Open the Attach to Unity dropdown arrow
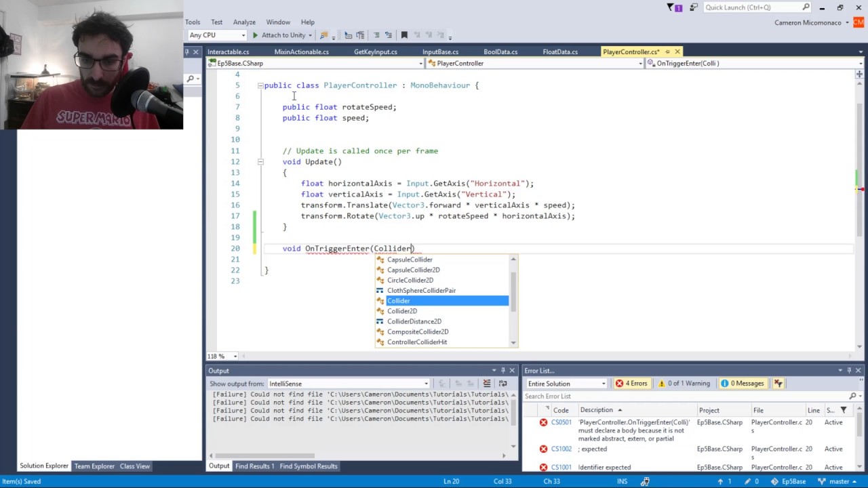The image size is (868, 488). [x=310, y=35]
